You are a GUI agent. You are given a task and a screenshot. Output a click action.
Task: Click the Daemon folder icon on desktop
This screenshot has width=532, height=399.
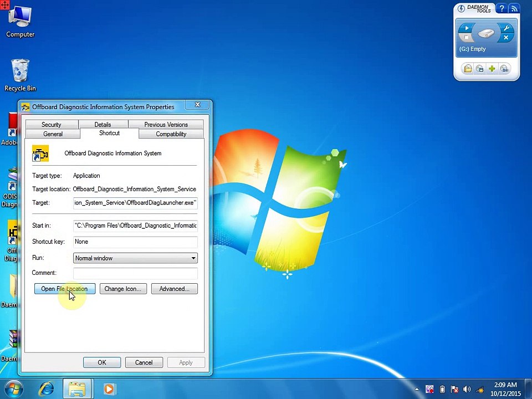coord(10,291)
